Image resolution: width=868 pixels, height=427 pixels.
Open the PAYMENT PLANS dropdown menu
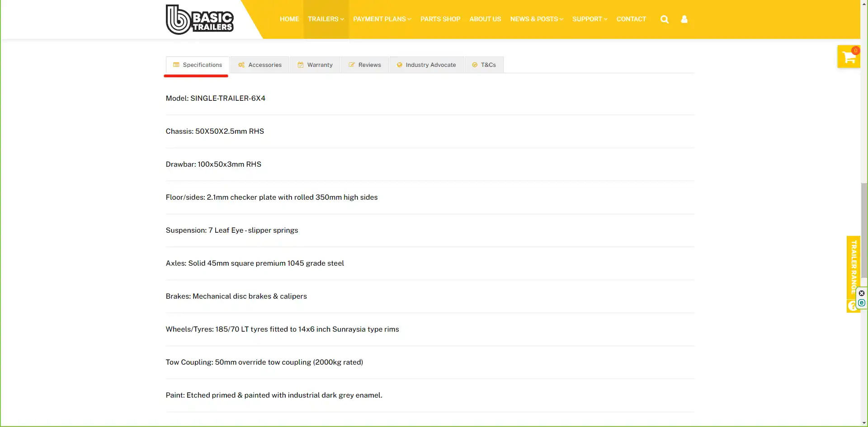click(381, 19)
